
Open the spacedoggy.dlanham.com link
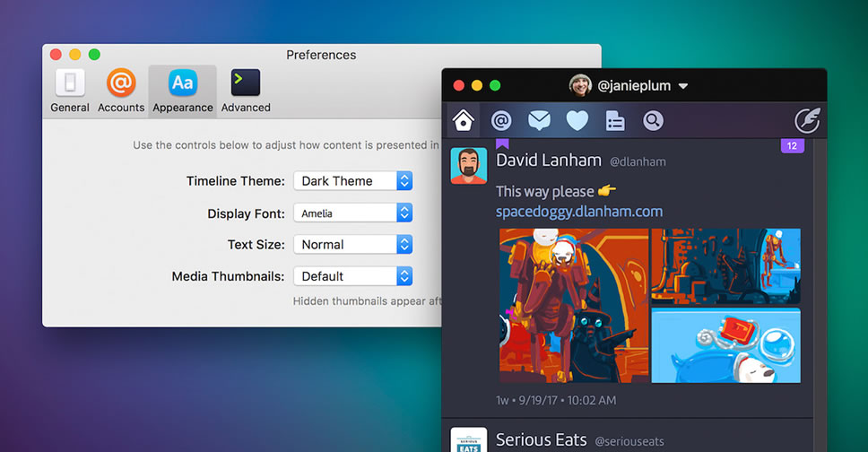click(579, 212)
